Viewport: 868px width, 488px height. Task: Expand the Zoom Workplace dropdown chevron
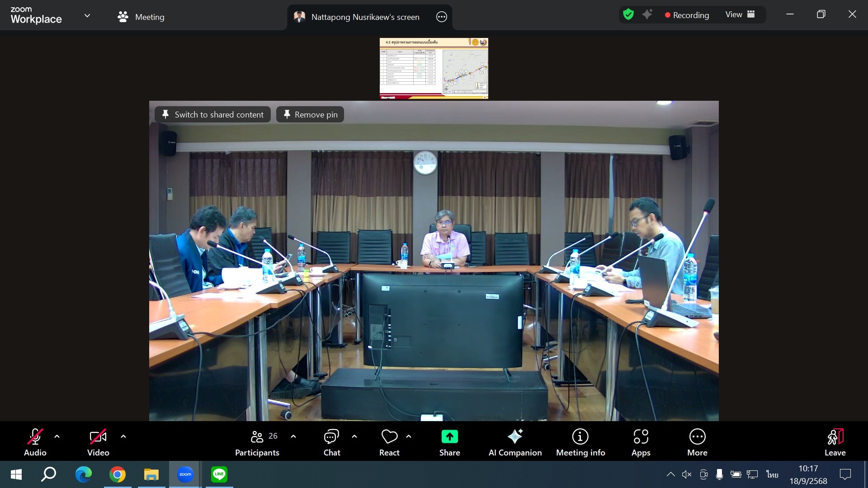coord(87,16)
